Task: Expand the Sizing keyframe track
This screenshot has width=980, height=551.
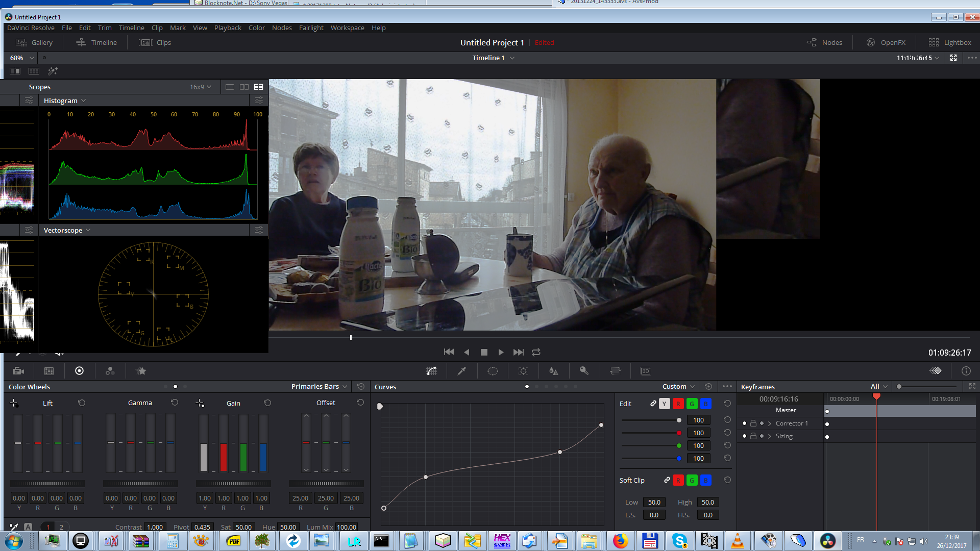Action: [x=770, y=436]
